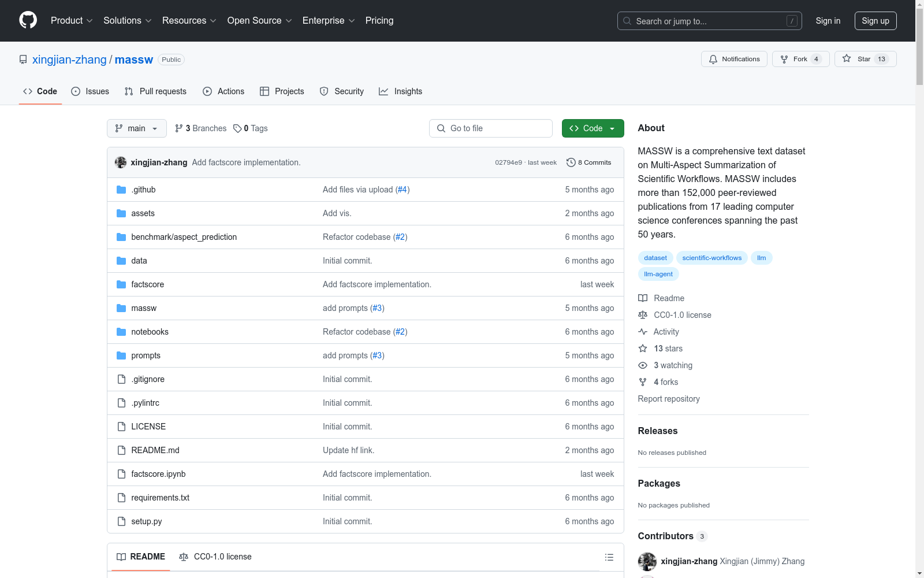Click the massw folder icon
924x578 pixels.
pyautogui.click(x=121, y=308)
